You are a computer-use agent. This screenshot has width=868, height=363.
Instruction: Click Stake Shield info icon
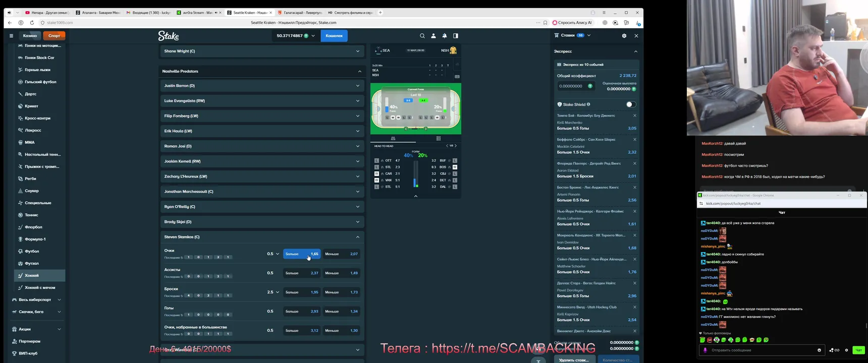click(588, 104)
